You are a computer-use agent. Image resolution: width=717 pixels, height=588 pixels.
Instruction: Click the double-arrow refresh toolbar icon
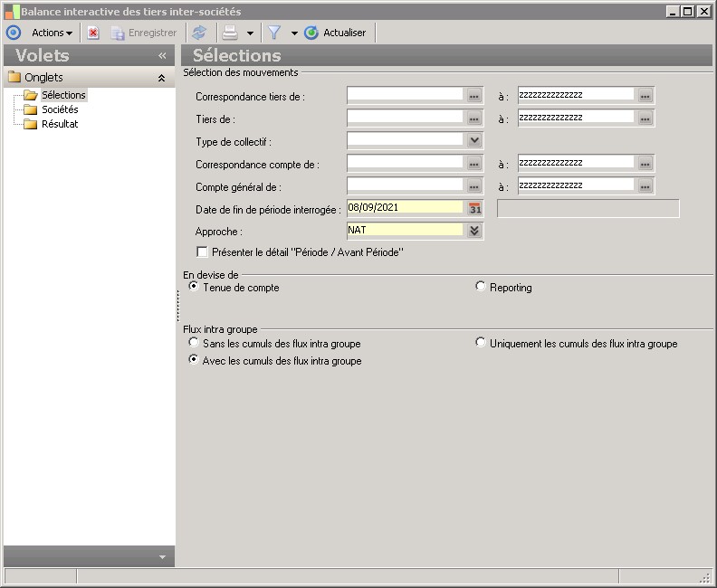(x=199, y=33)
